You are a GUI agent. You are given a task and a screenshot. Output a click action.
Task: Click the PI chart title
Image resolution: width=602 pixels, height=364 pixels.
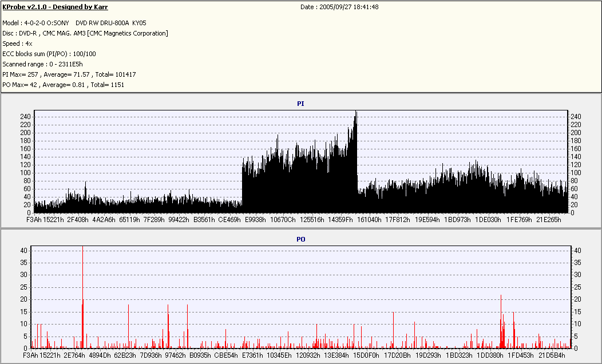300,104
